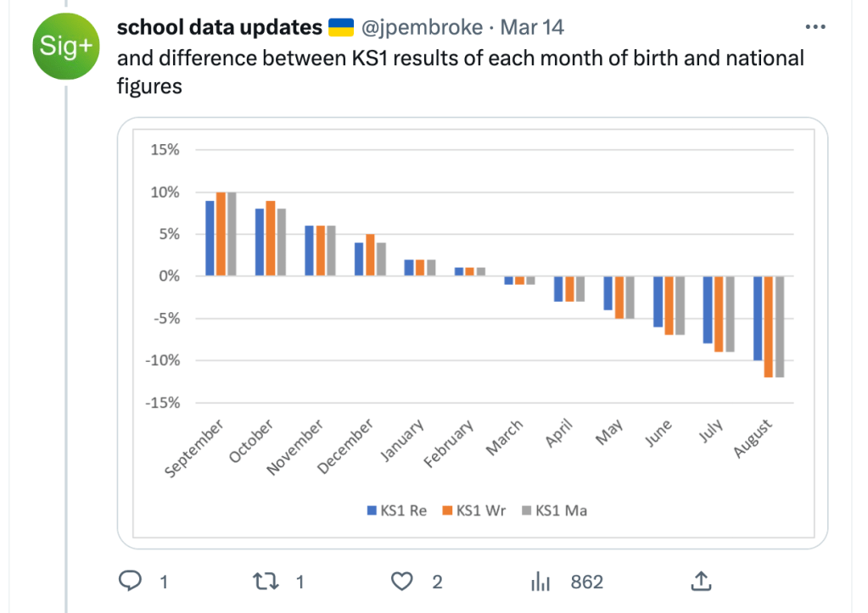Screen dimensions: 868x613
Task: Click the 15% y-axis label
Action: click(x=165, y=150)
